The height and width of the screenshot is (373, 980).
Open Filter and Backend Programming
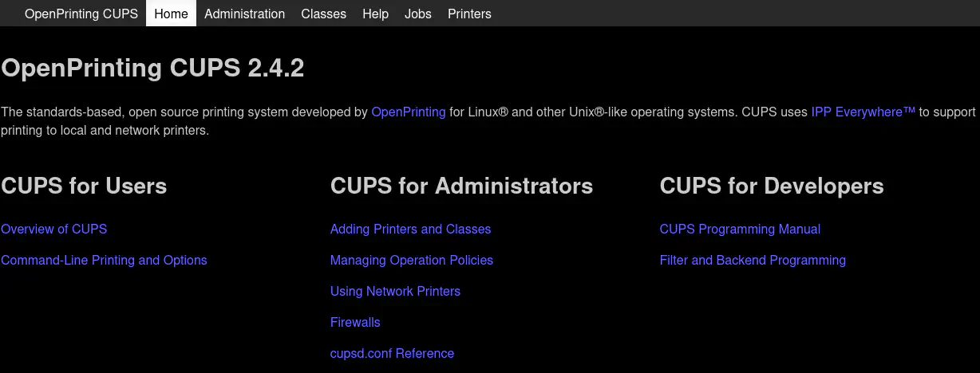(753, 261)
